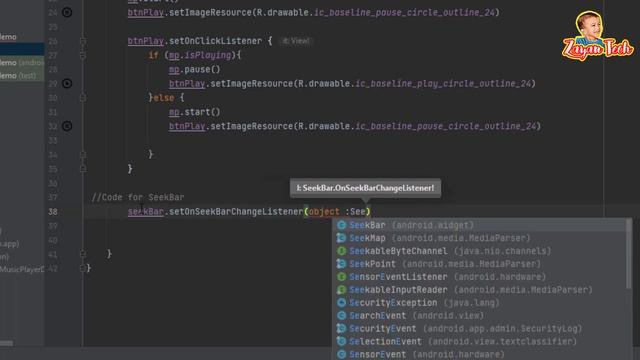Click setOnSeekBarChangeListener method name

coord(236,212)
